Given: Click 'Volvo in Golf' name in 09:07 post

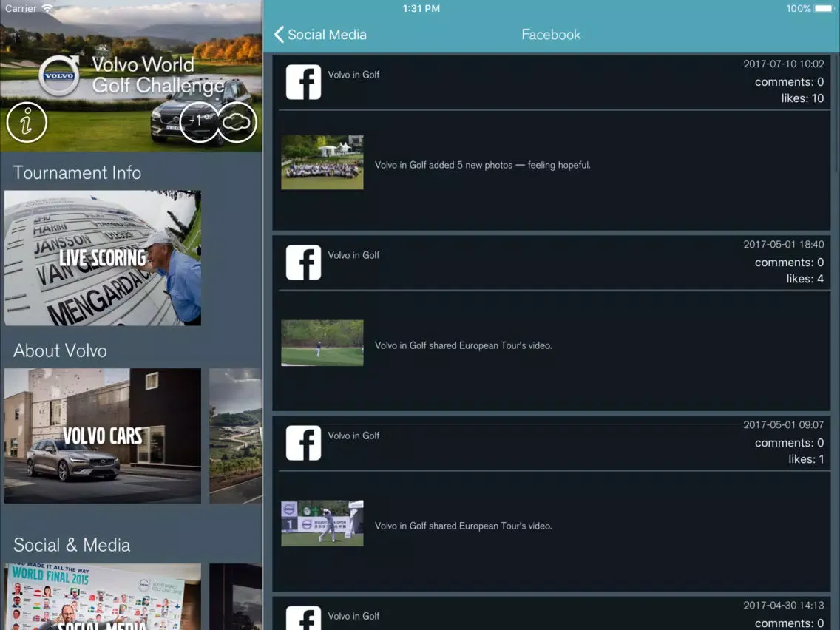Looking at the screenshot, I should pyautogui.click(x=353, y=436).
